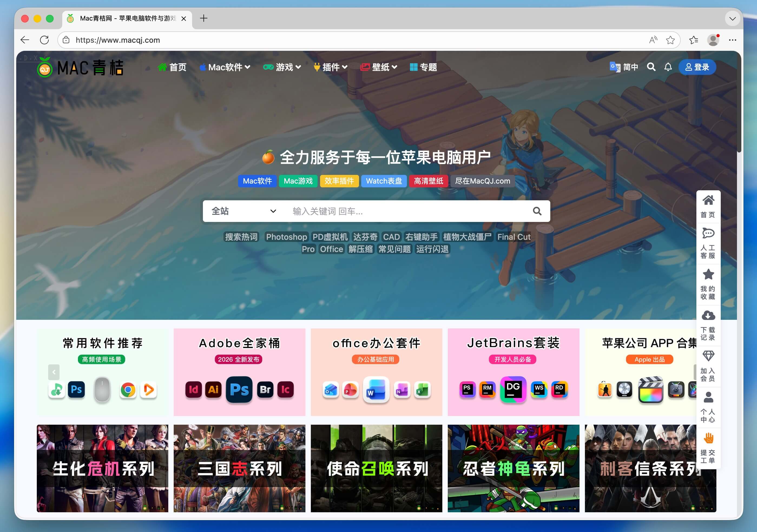Click the 人工客服 chat bubble icon
The width and height of the screenshot is (757, 532).
(708, 234)
